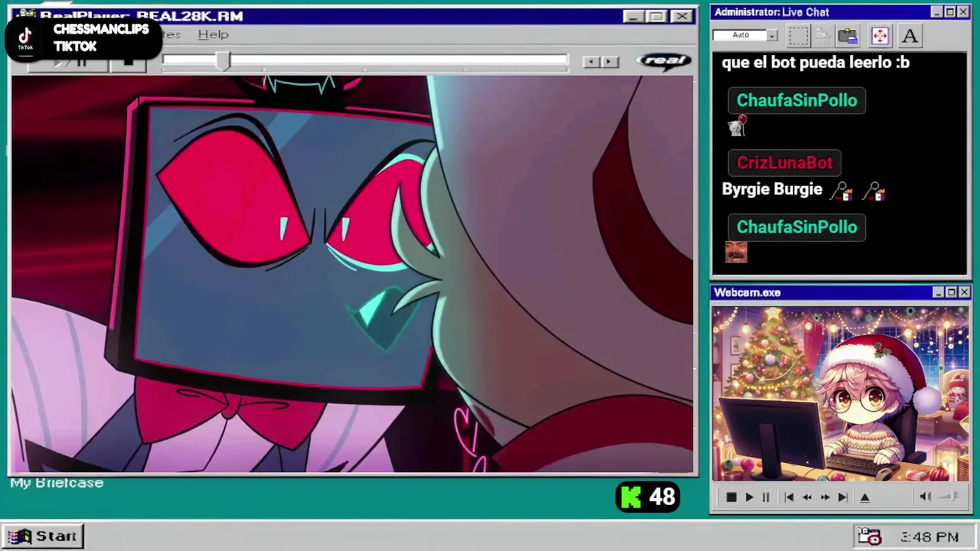Move the RealPlayer playback position slider handle
980x551 pixels.
click(x=223, y=62)
